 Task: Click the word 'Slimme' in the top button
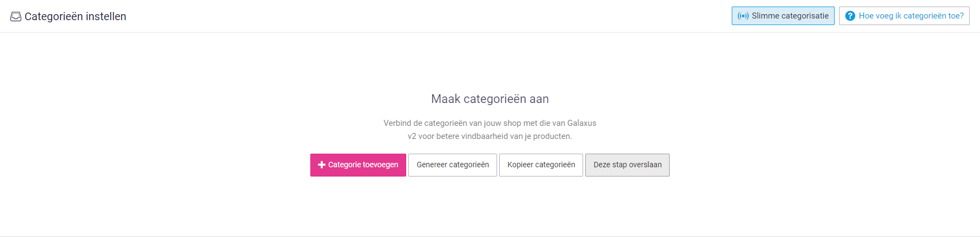(x=765, y=16)
